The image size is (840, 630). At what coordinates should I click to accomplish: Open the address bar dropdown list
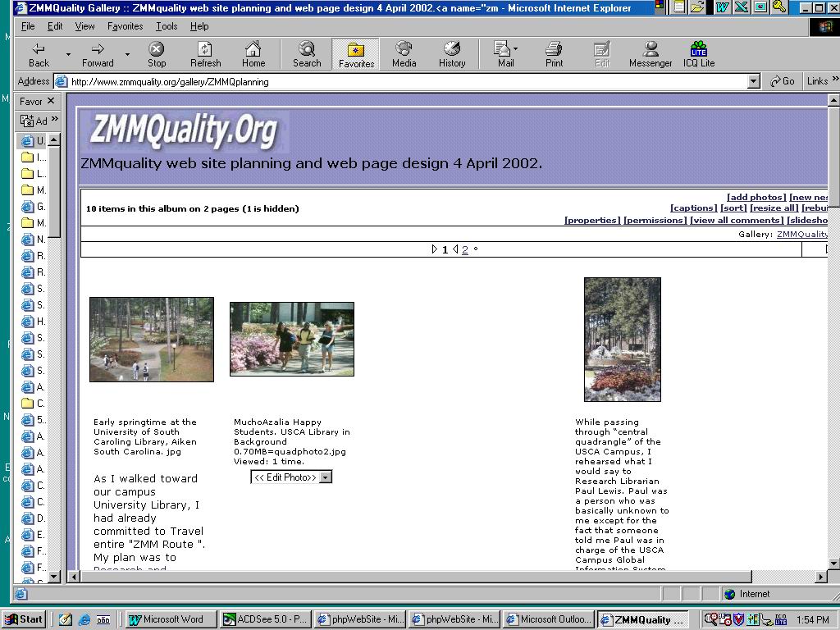[754, 81]
